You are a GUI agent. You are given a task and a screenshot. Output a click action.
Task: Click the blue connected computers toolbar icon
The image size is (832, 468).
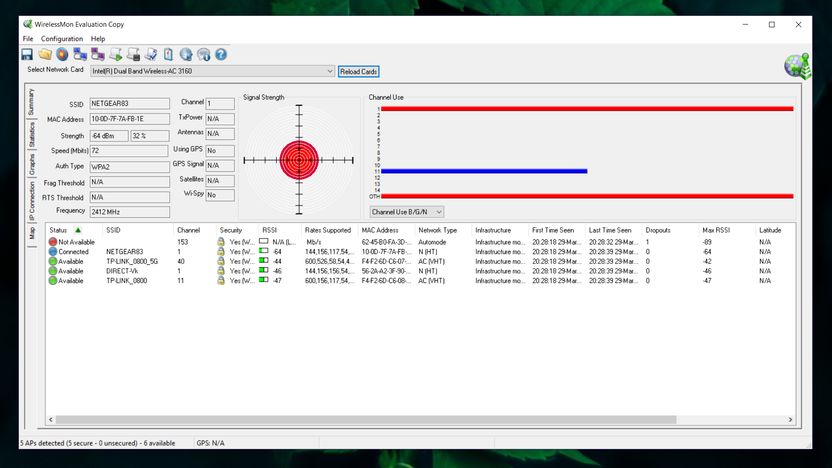(80, 54)
